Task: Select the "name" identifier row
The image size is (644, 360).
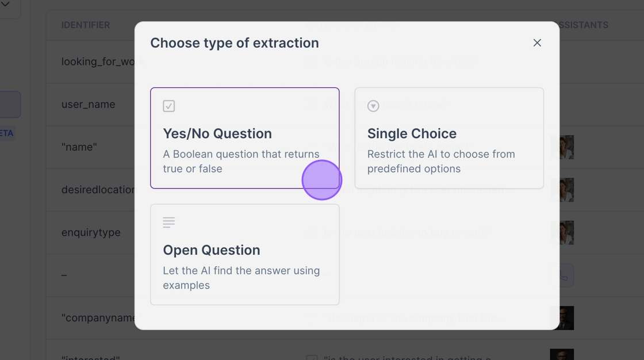Action: click(79, 147)
